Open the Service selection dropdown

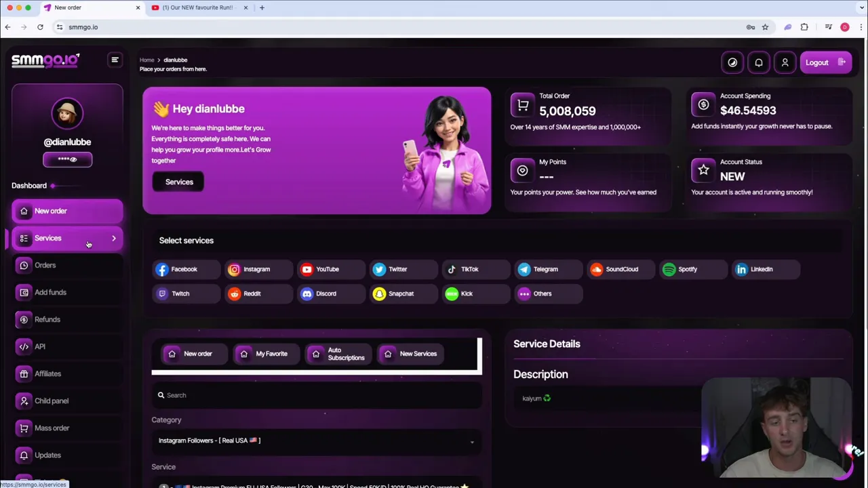click(316, 485)
